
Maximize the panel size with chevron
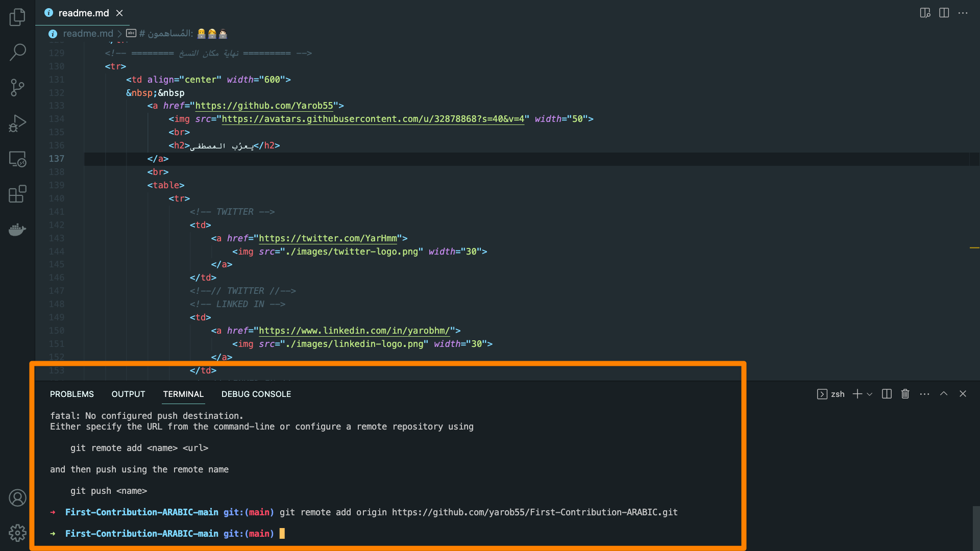(x=944, y=394)
